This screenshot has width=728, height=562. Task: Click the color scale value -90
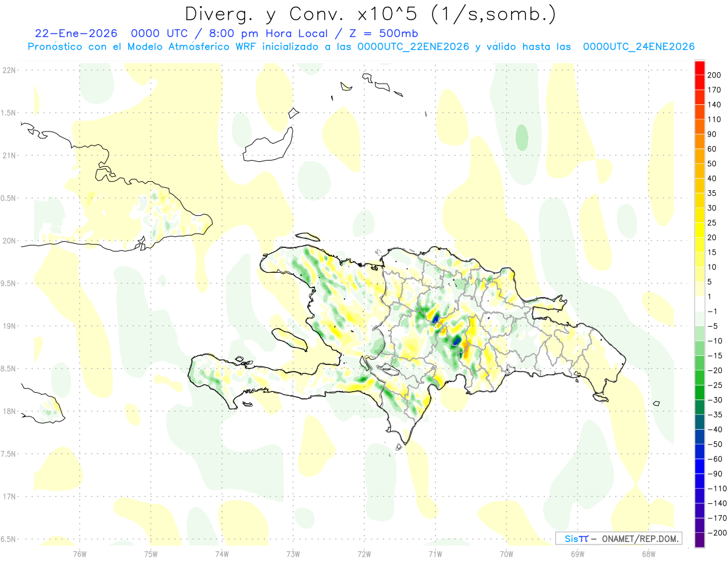(x=715, y=474)
